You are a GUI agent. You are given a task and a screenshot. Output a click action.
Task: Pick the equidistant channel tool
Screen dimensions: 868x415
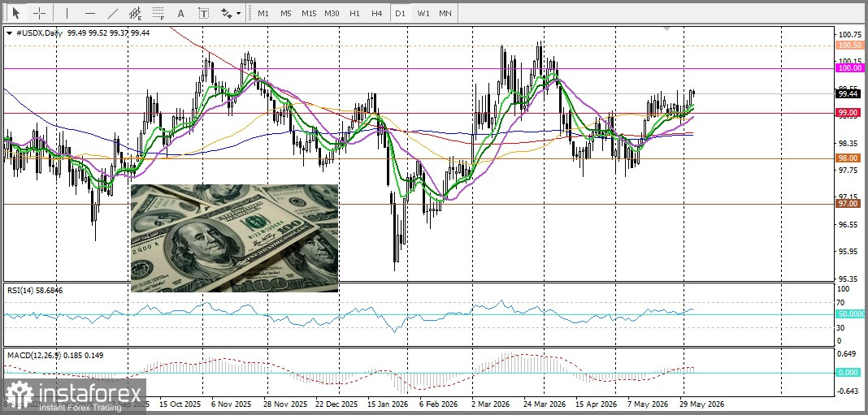click(135, 13)
